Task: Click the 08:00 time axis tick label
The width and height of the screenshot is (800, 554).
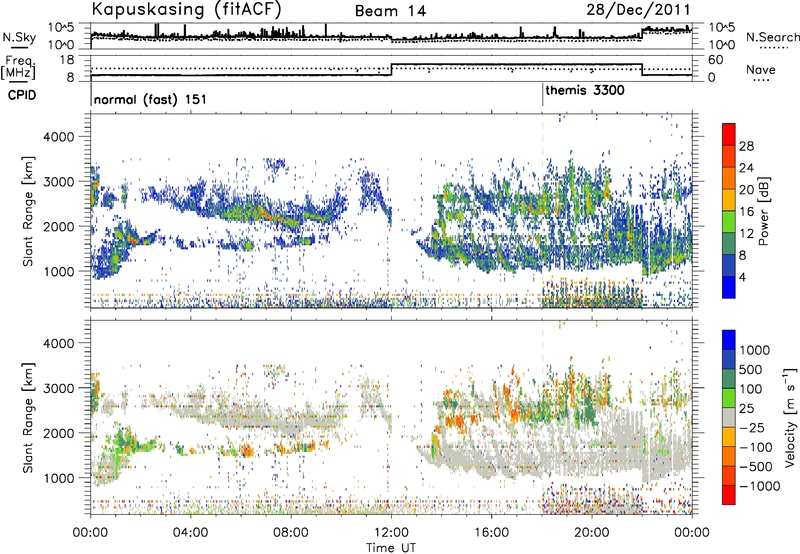Action: pyautogui.click(x=291, y=533)
